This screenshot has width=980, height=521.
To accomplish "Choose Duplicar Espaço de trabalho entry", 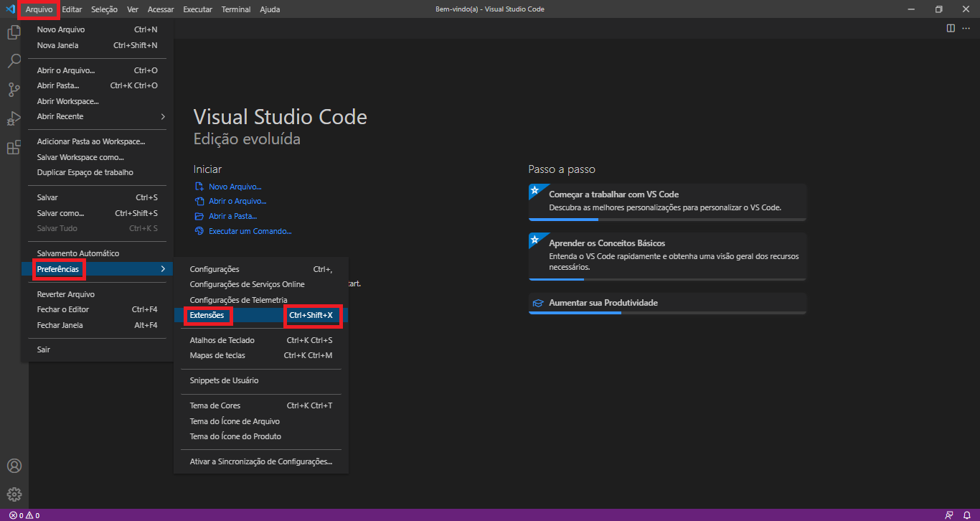I will [97, 172].
